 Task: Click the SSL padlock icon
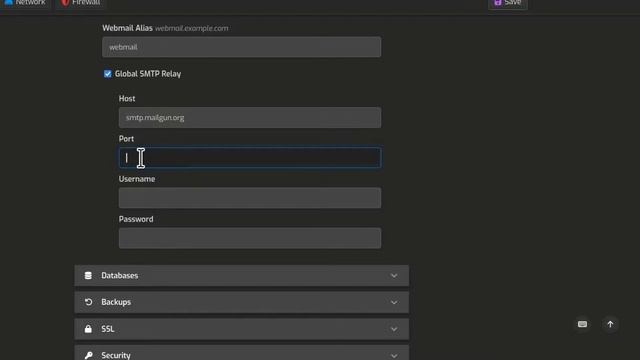coord(88,329)
